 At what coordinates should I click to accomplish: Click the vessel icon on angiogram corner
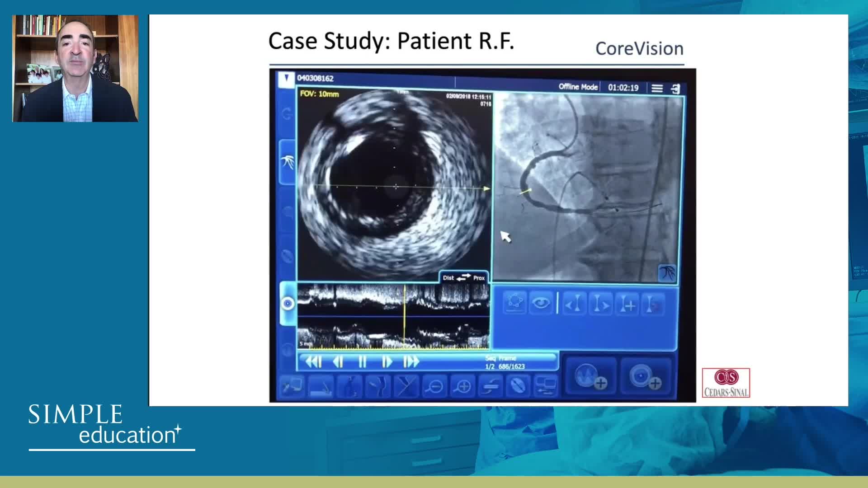(x=667, y=273)
